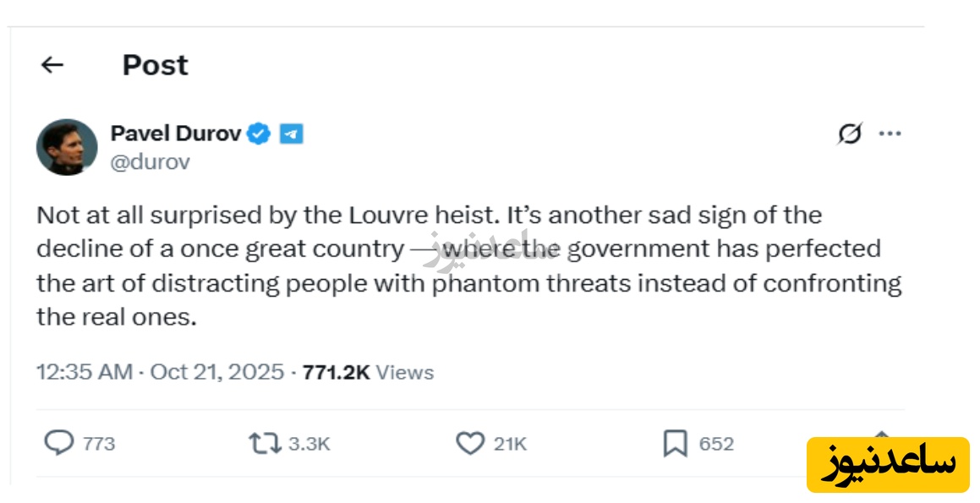Open the three-dot more options menu
Viewport: 980px width, 503px height.
(890, 134)
